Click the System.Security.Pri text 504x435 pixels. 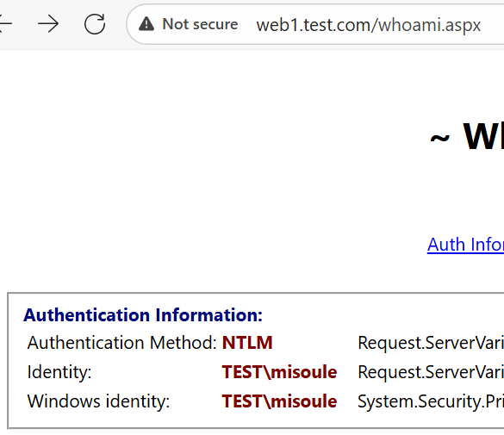coord(431,401)
